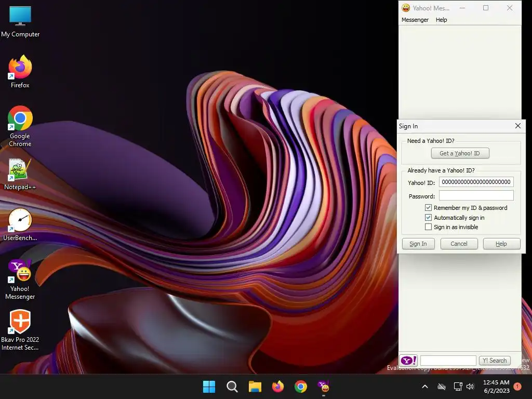
Task: Click the OneDrive cloud tray icon
Action: point(442,387)
